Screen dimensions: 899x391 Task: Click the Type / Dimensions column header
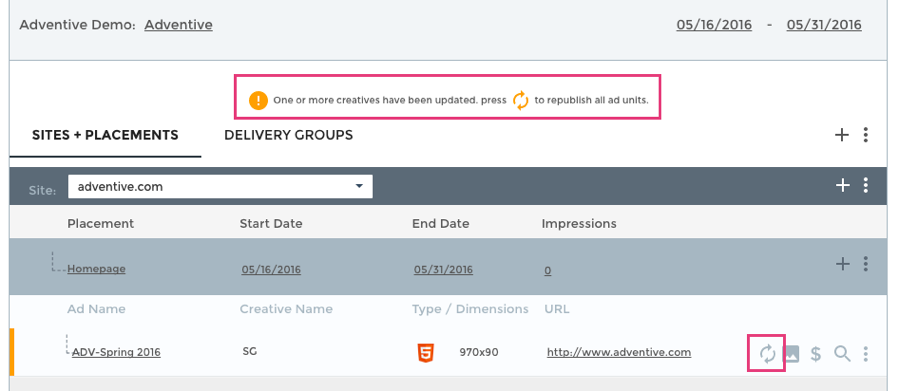click(x=470, y=309)
